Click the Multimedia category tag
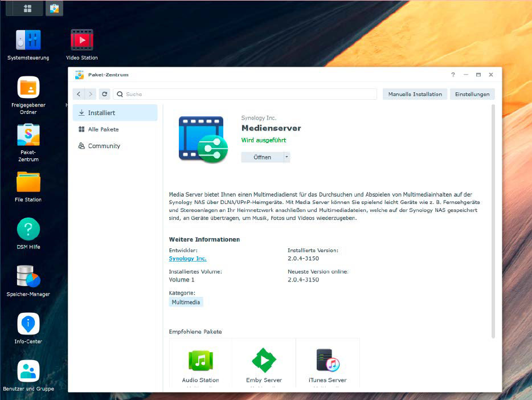The image size is (532, 400). (x=186, y=302)
